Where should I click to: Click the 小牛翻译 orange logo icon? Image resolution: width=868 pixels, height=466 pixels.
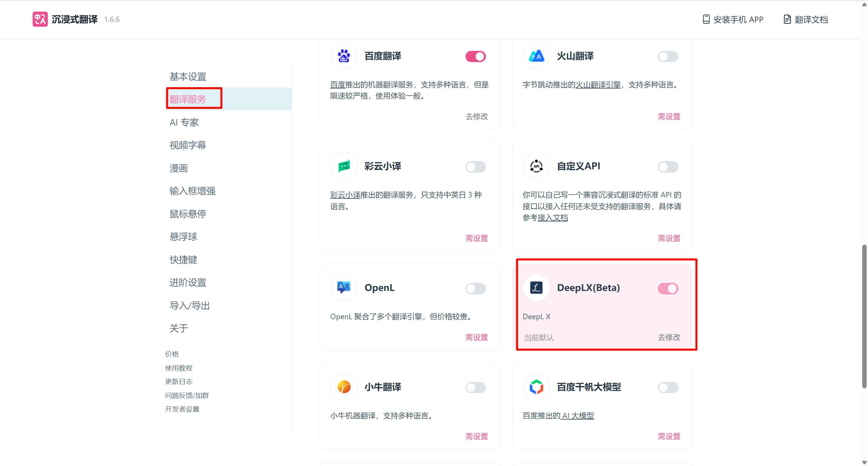(344, 387)
